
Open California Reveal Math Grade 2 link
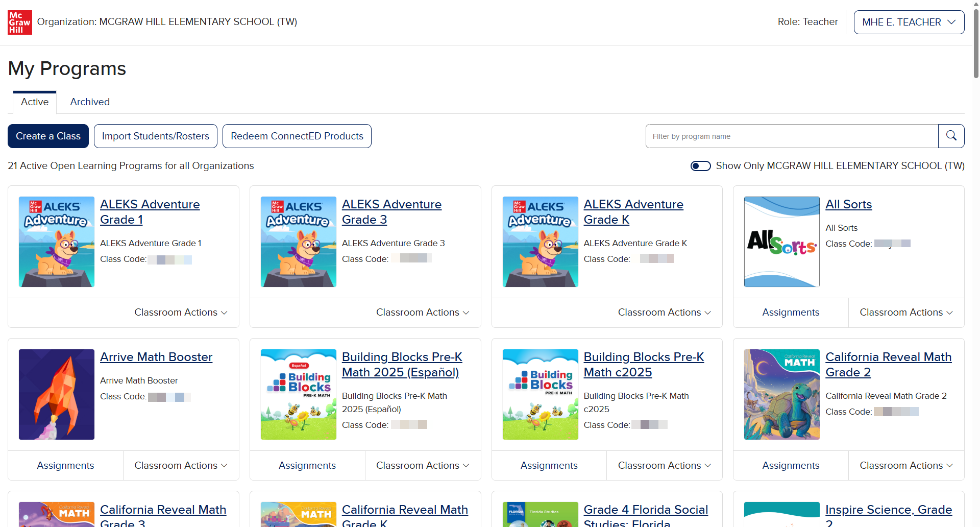pyautogui.click(x=889, y=365)
